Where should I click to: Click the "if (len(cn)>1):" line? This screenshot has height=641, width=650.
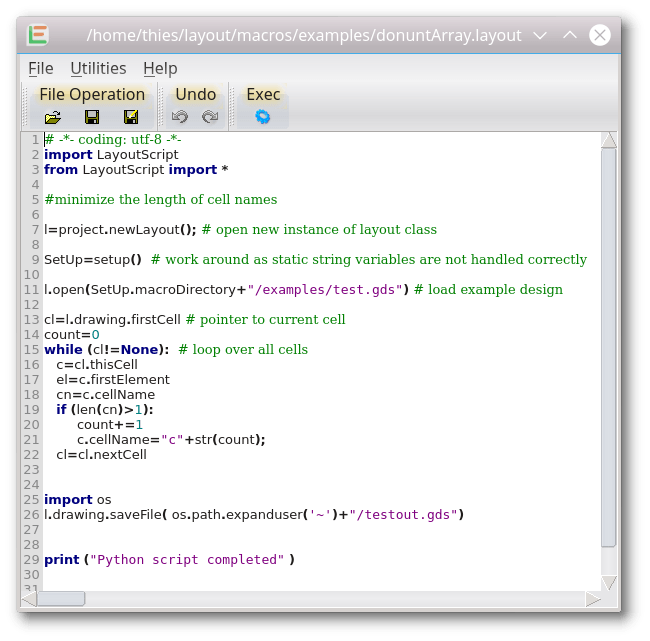pyautogui.click(x=105, y=410)
